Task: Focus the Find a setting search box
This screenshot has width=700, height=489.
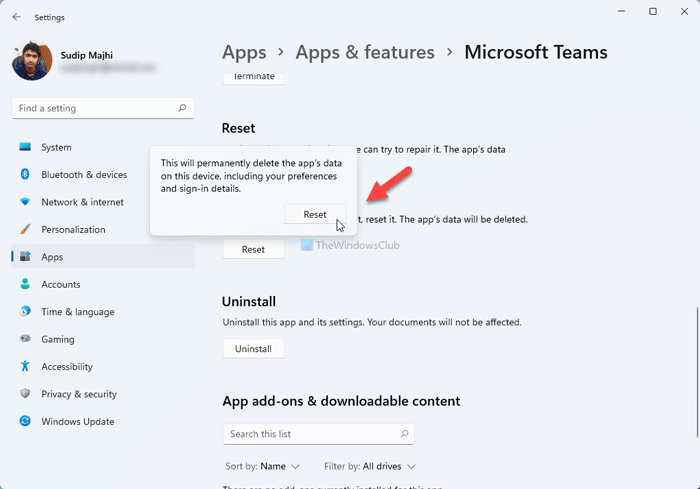Action: (95, 108)
